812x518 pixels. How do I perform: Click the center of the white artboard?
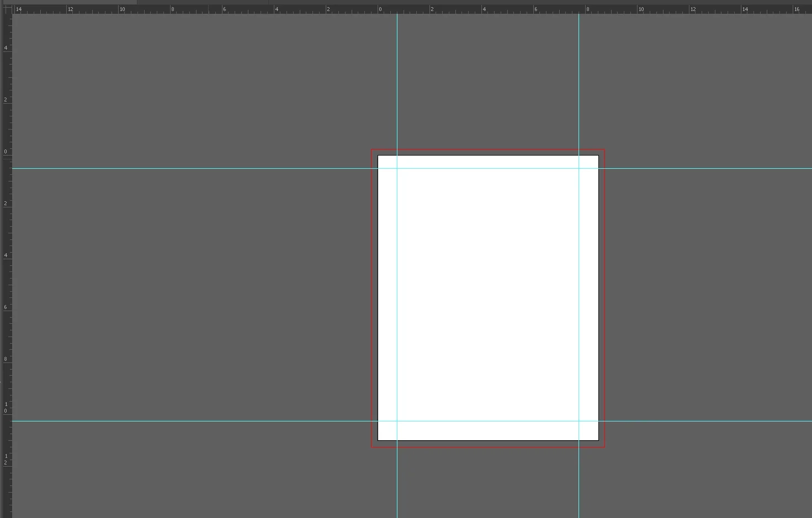point(488,298)
